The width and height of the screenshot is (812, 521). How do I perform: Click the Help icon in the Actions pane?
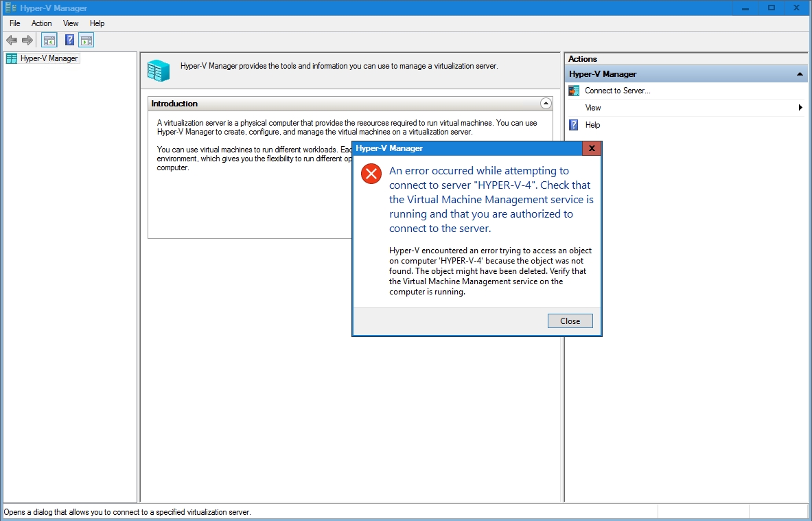pyautogui.click(x=574, y=125)
